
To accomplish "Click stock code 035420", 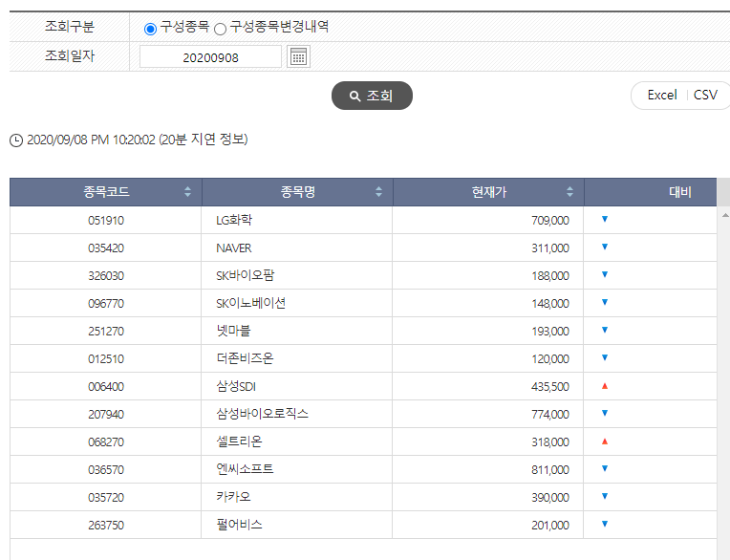I will 106,248.
